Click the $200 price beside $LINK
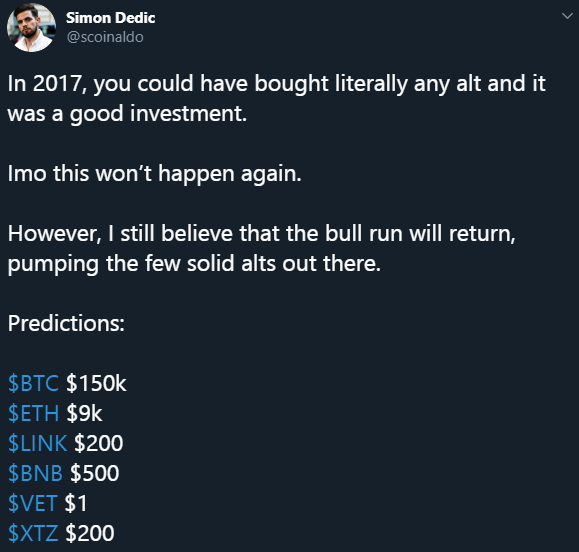Screen dimensions: 579x552 [x=99, y=443]
